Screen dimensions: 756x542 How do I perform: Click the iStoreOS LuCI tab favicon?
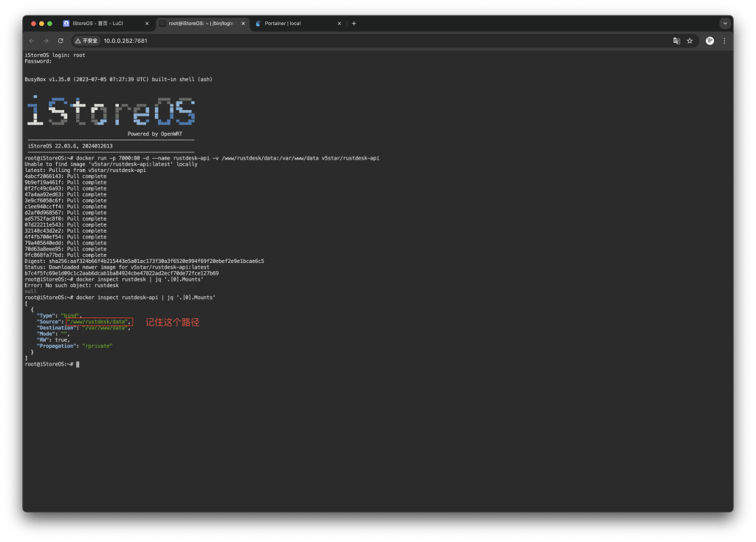tap(66, 24)
